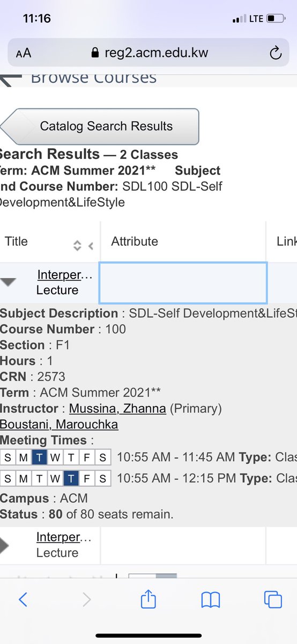Select the highlighted Thursday box in second meeting row
The width and height of the screenshot is (297, 644).
pos(72,478)
